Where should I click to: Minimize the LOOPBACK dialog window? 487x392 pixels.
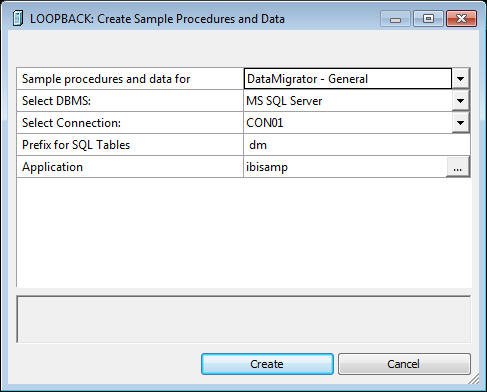395,19
